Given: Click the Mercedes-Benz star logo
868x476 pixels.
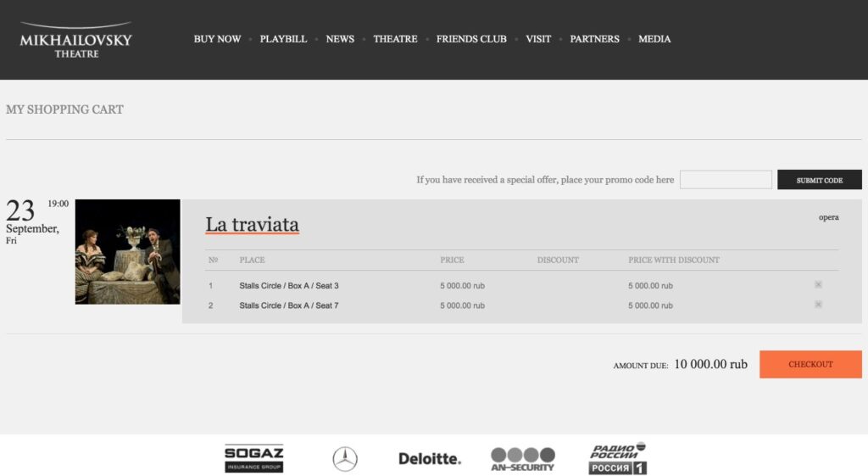Looking at the screenshot, I should [x=345, y=459].
